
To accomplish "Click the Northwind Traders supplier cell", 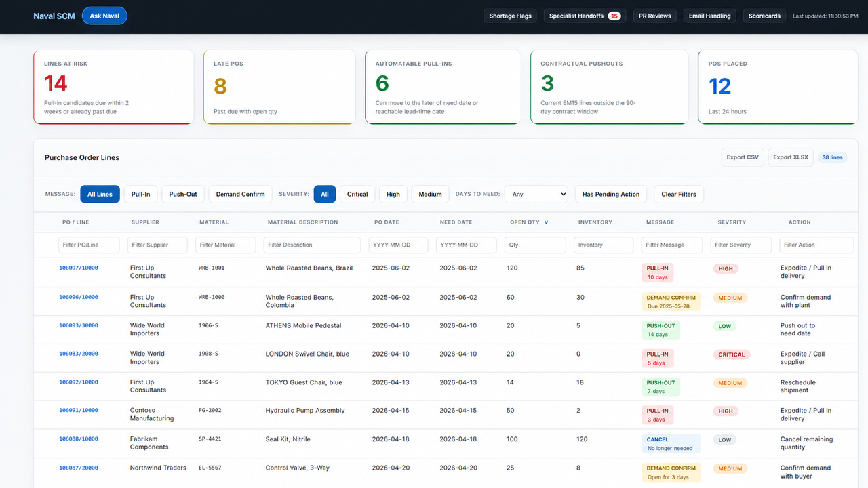I will pyautogui.click(x=158, y=468).
